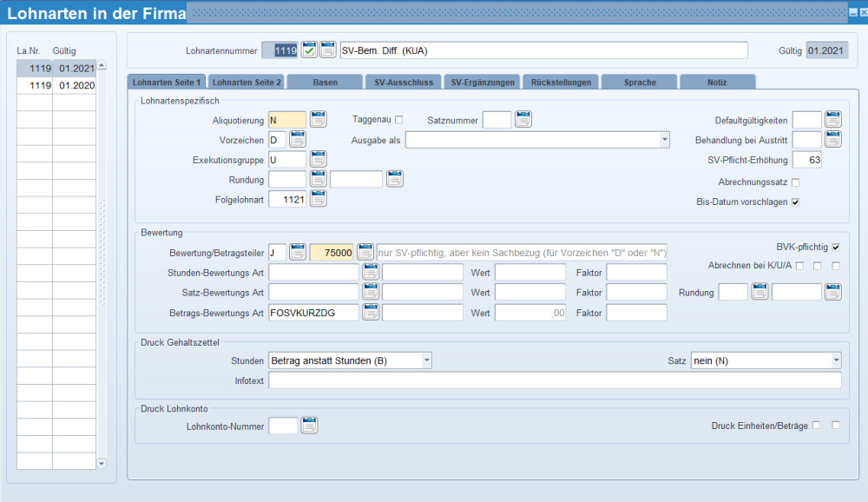
Task: Uncheck the BVK-pflichtig checkbox
Action: (836, 248)
